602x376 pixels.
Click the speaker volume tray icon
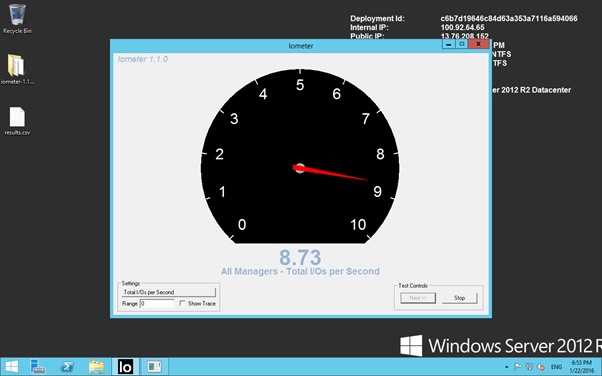[x=541, y=367]
